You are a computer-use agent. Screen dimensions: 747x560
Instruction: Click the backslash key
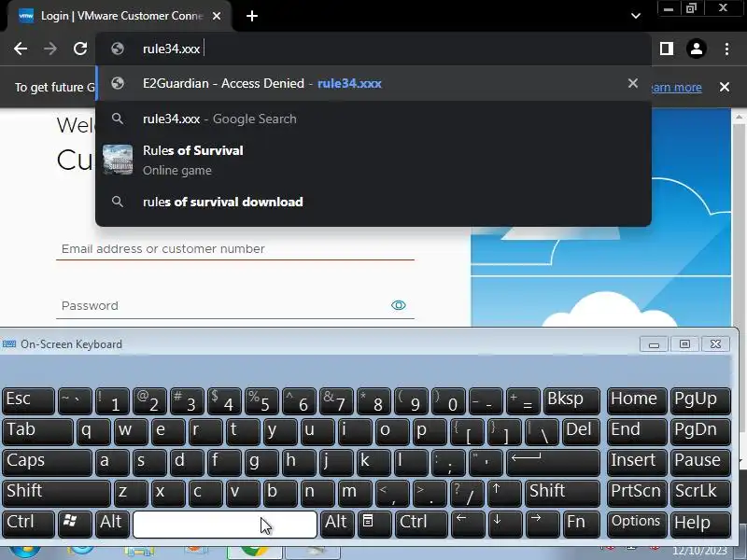click(543, 431)
